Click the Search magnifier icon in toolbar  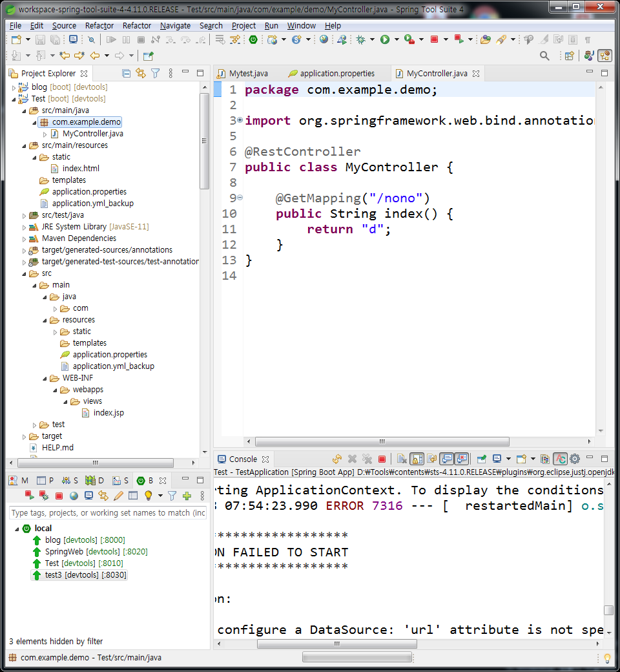[x=544, y=56]
